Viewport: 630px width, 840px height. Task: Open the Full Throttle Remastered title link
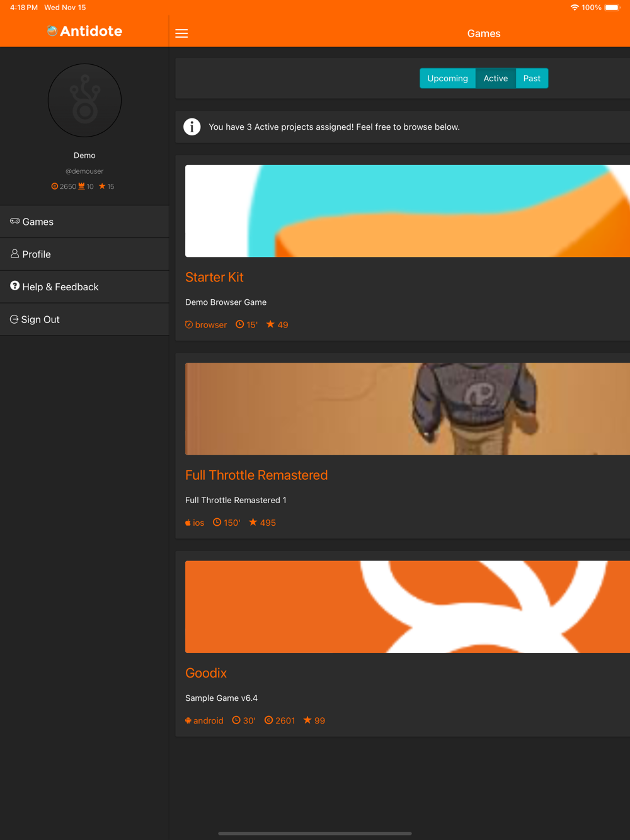tap(256, 475)
